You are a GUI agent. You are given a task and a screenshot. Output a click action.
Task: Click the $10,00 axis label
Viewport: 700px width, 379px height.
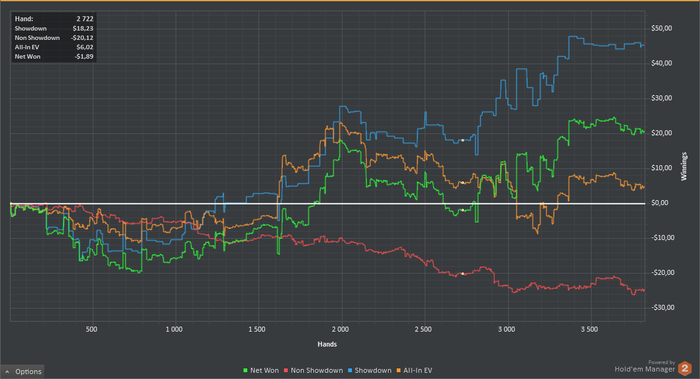[662, 168]
